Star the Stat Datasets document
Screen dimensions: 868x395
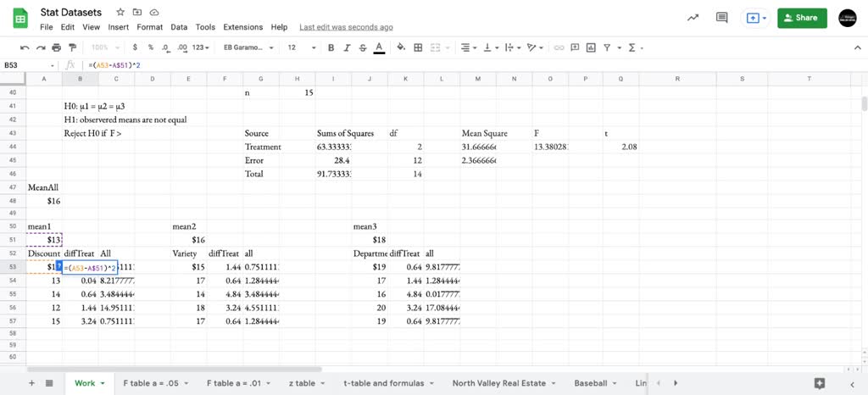[x=121, y=13]
